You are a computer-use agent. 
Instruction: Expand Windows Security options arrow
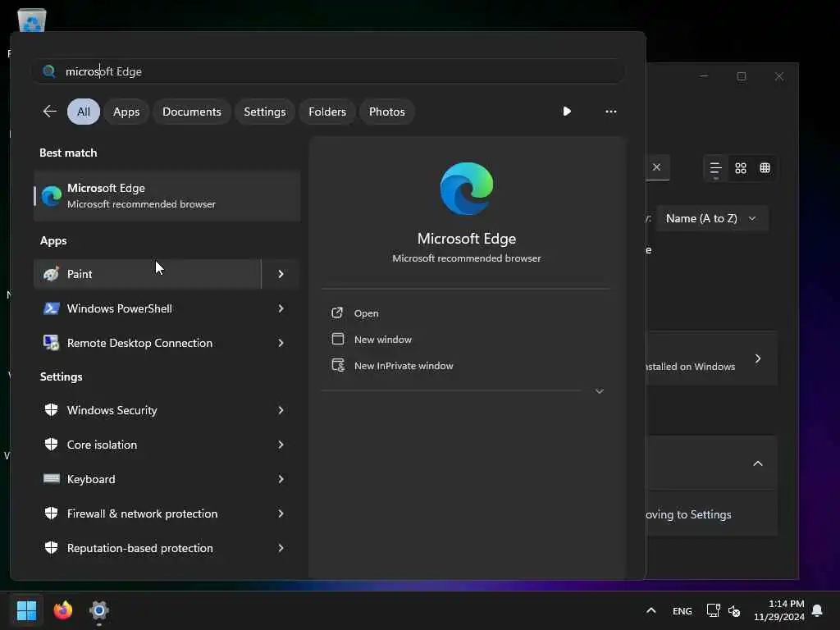[281, 410]
